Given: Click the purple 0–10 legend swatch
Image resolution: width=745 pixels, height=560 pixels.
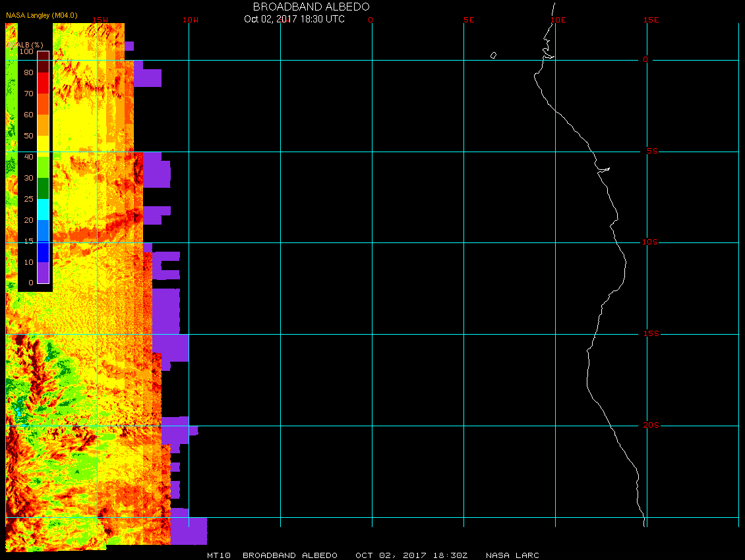Looking at the screenshot, I should point(43,273).
